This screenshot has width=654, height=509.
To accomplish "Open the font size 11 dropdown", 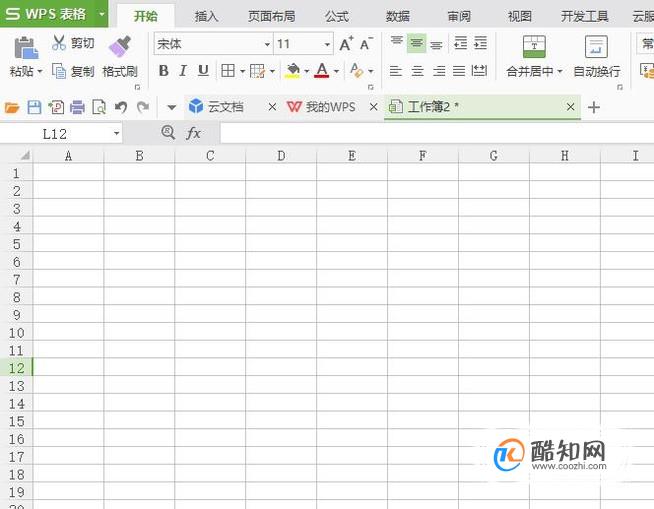I will (x=327, y=44).
